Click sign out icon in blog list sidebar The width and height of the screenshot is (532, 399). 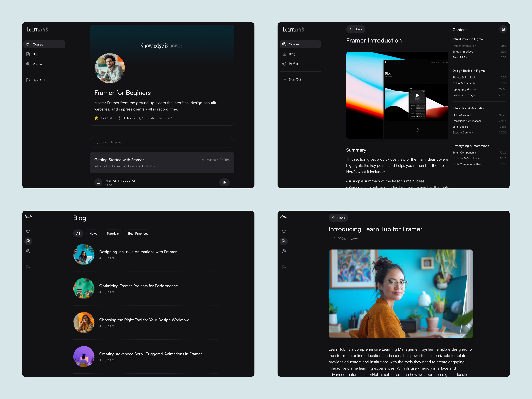tap(28, 267)
